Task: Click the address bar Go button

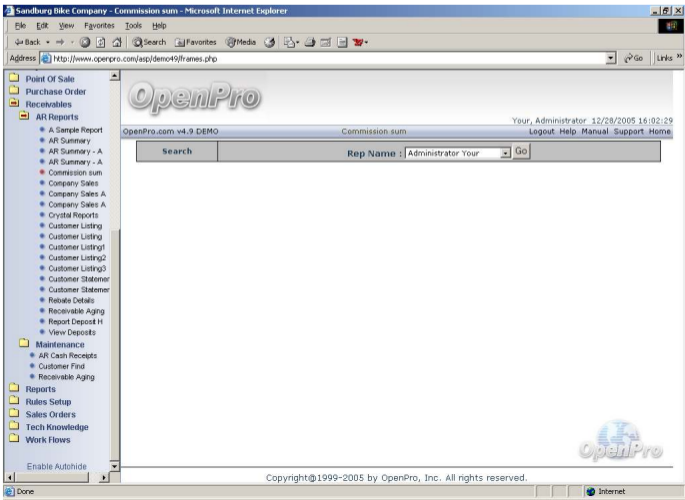Action: click(634, 58)
